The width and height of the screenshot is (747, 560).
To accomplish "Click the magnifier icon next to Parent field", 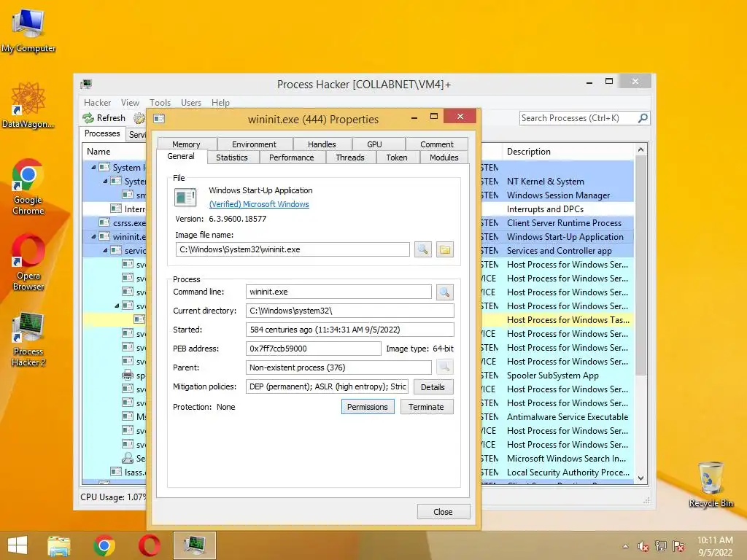I will click(444, 367).
